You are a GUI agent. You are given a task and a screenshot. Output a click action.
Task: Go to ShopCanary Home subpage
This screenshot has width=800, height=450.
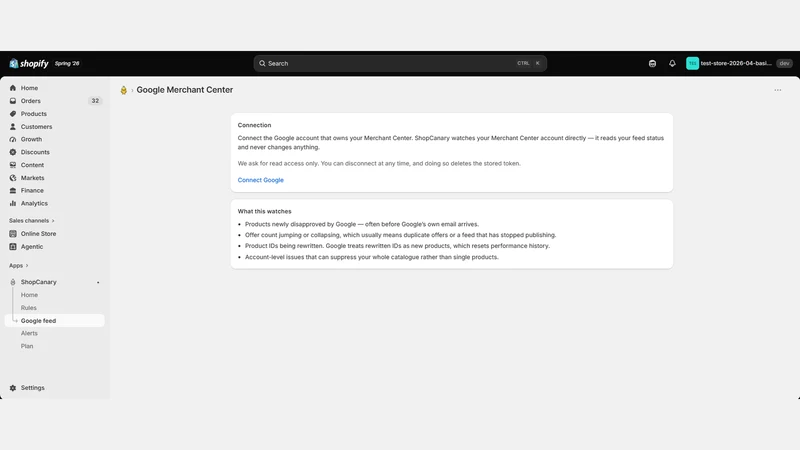[29, 295]
